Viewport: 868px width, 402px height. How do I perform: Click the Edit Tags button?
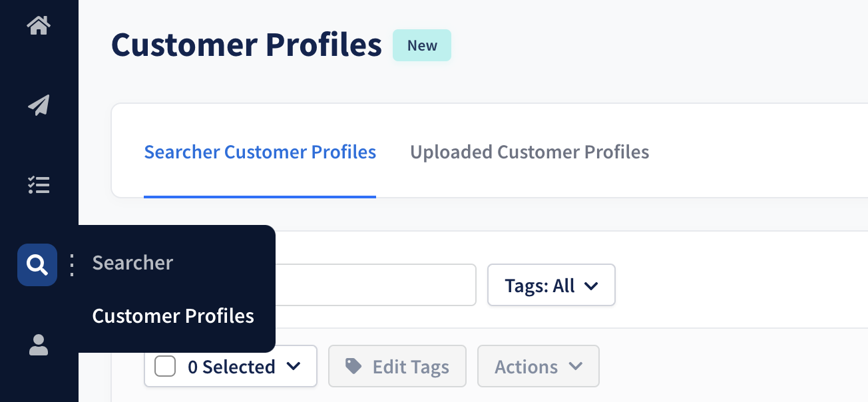[x=397, y=366]
